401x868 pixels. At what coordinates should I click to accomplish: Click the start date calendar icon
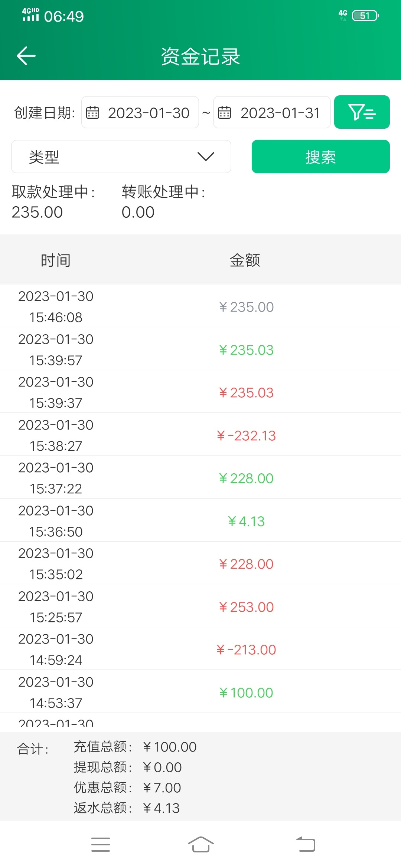pyautogui.click(x=92, y=112)
